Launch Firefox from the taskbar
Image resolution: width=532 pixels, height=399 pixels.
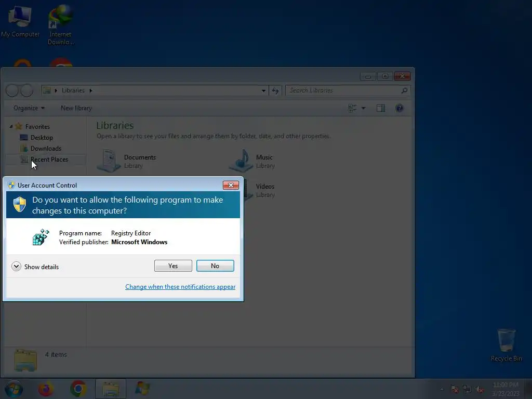coord(46,389)
